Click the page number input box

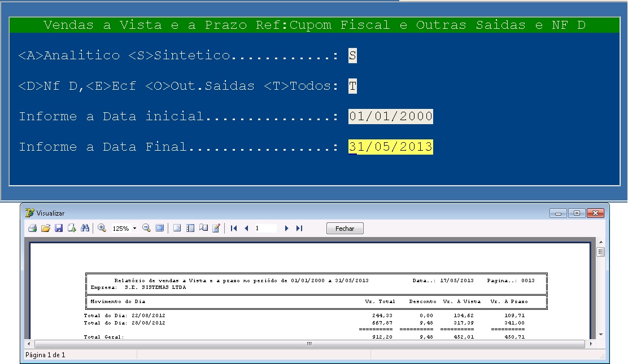tap(265, 228)
